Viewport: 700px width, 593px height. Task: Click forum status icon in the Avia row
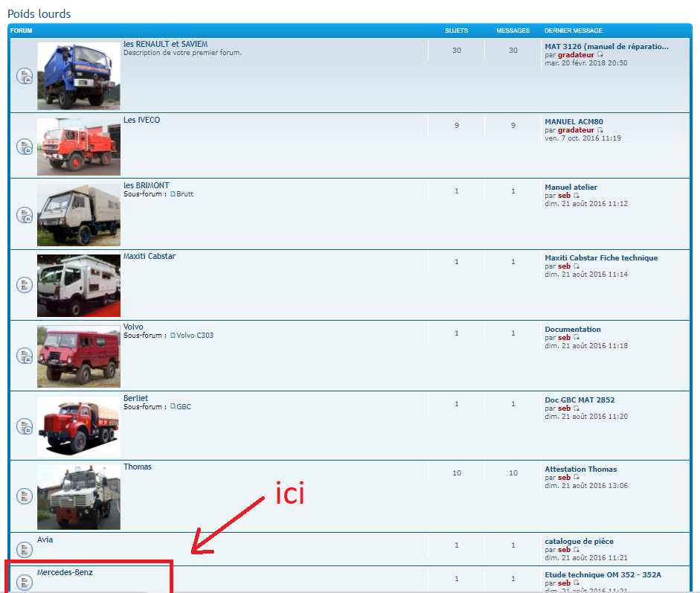(x=25, y=550)
